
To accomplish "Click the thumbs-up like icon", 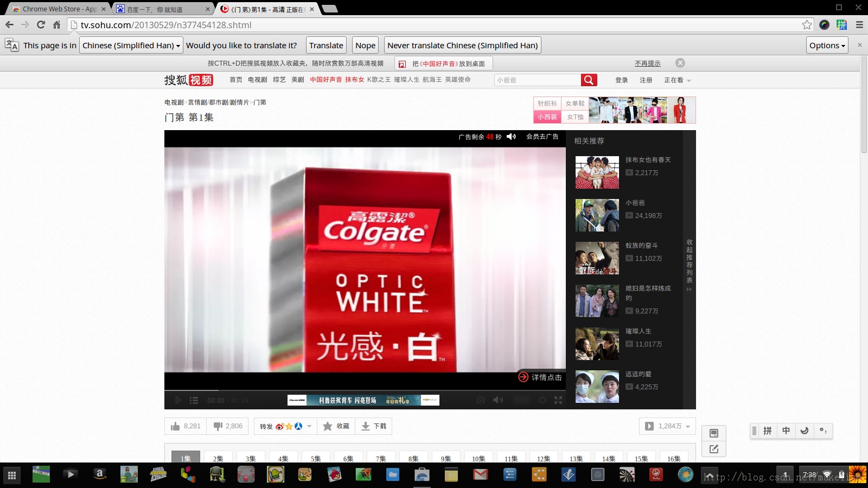I will [175, 426].
